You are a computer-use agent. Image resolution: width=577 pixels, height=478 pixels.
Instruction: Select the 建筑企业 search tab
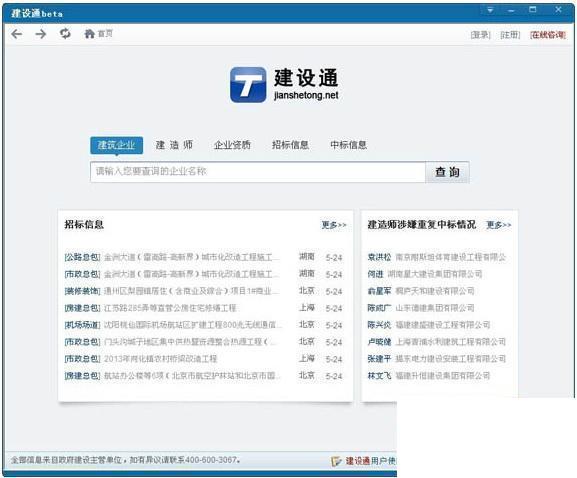point(116,145)
